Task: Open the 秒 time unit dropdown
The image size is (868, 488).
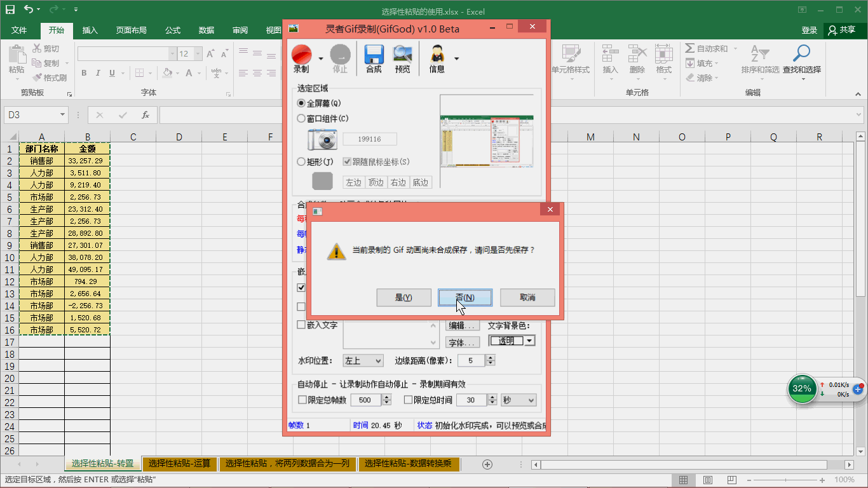Action: coord(519,400)
